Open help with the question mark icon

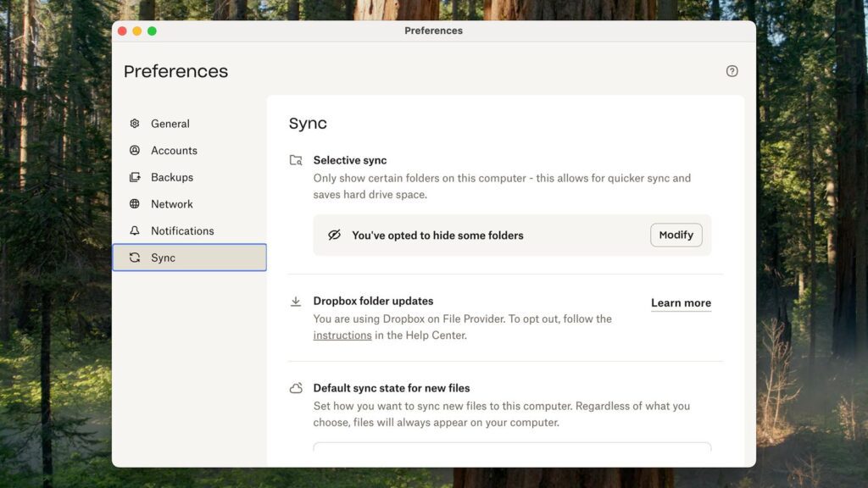coord(732,71)
